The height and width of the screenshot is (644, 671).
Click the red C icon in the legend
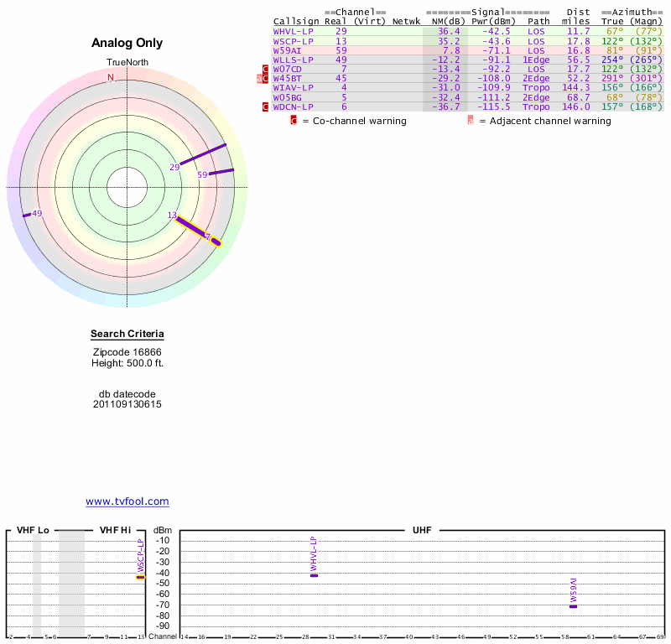294,121
